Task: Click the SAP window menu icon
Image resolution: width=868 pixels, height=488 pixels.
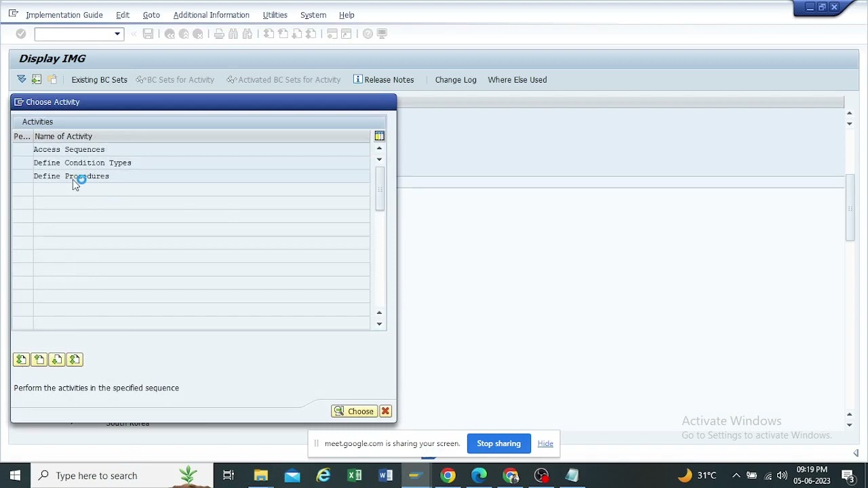Action: tap(14, 14)
